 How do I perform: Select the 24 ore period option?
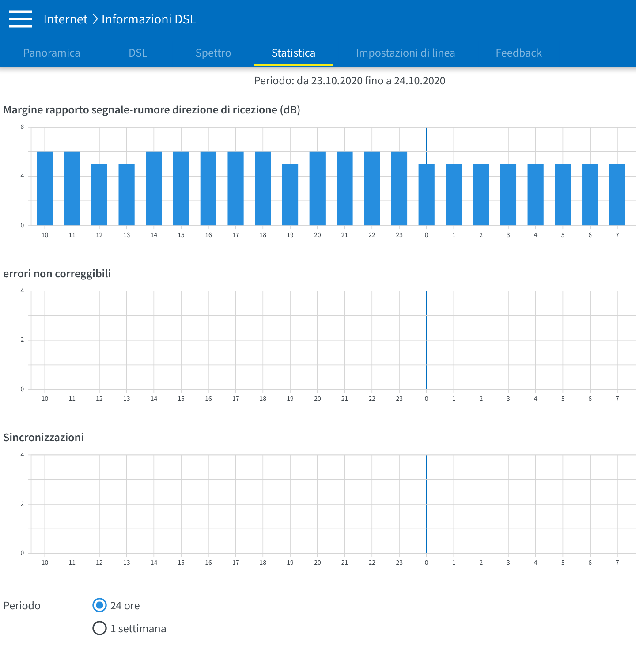coord(100,605)
